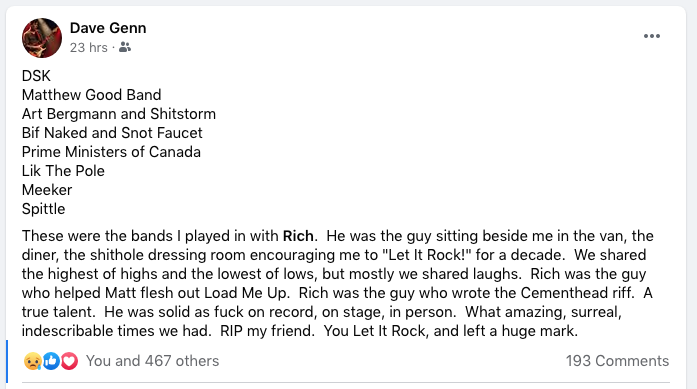697x389 pixels.
Task: Click the paragraph starting 'These were the bands'
Action: [x=338, y=283]
